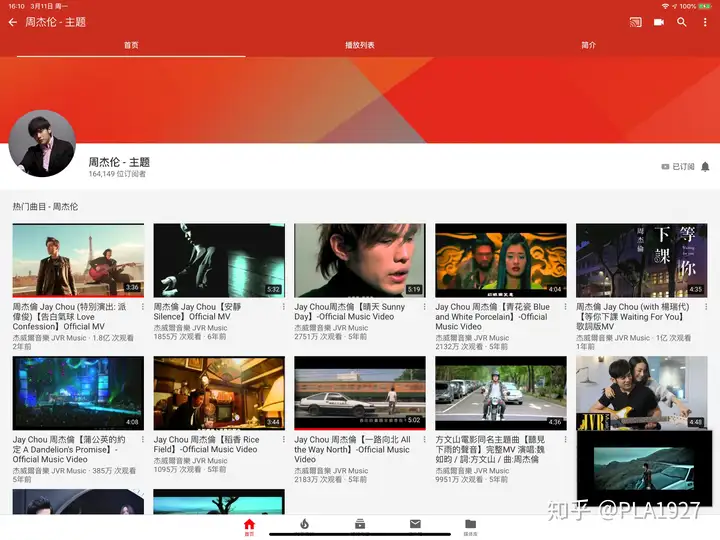Viewport: 720px width, 540px height.
Task: Play the 稻香 Rice Field thumbnail
Action: (x=219, y=393)
